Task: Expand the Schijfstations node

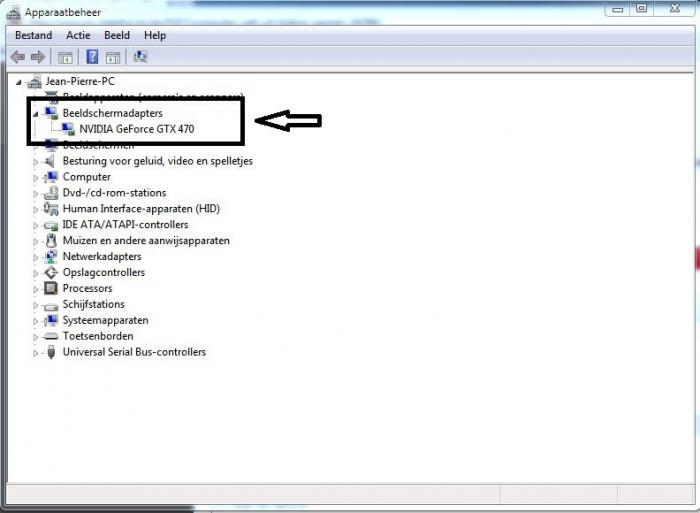Action: [x=36, y=305]
